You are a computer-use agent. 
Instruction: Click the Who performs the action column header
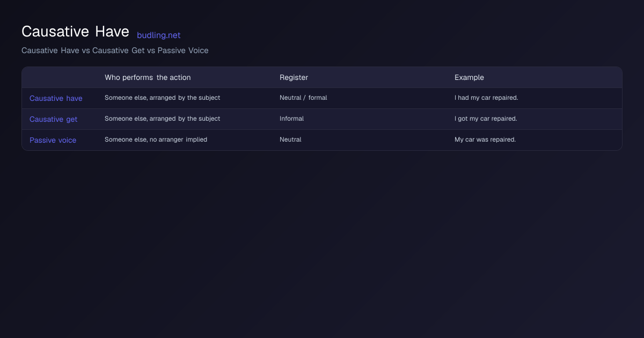click(148, 77)
